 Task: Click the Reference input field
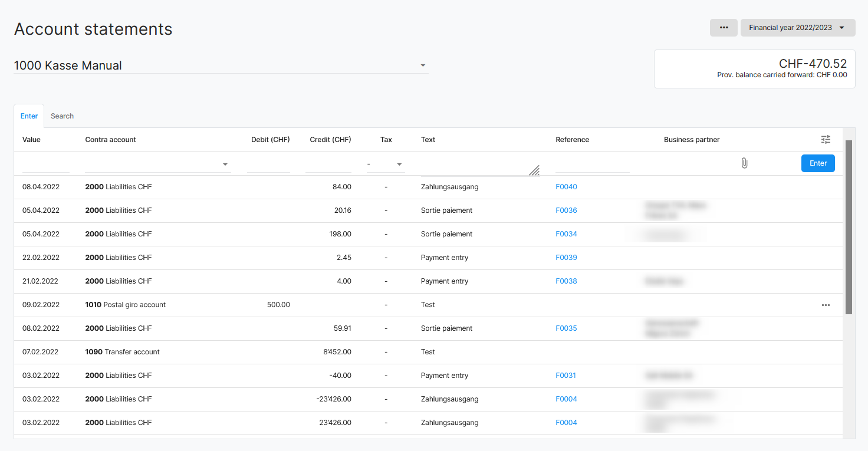[x=592, y=164]
